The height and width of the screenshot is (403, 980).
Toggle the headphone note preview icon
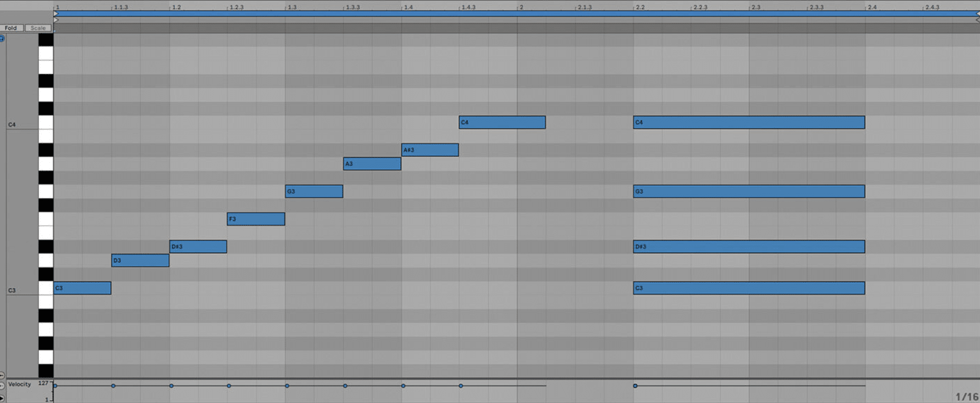(2, 38)
